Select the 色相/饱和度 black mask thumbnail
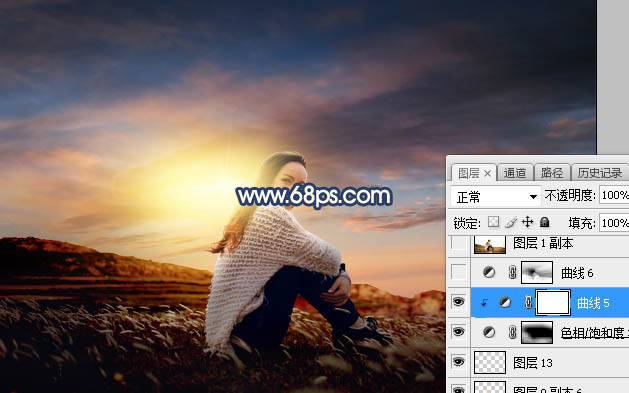The image size is (629, 393). [x=537, y=332]
